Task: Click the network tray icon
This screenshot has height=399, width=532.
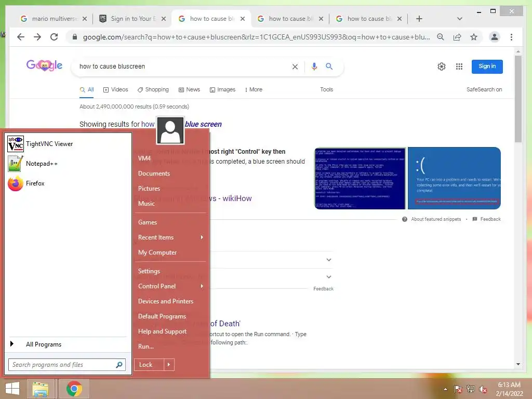Action: (471, 389)
